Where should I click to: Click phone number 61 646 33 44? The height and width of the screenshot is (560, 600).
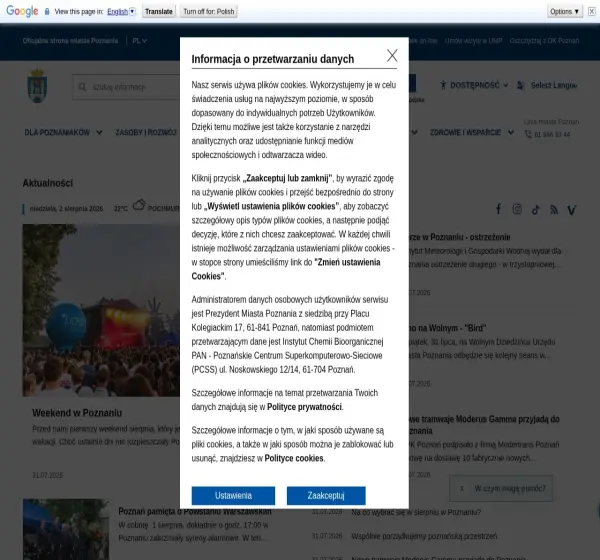(552, 134)
